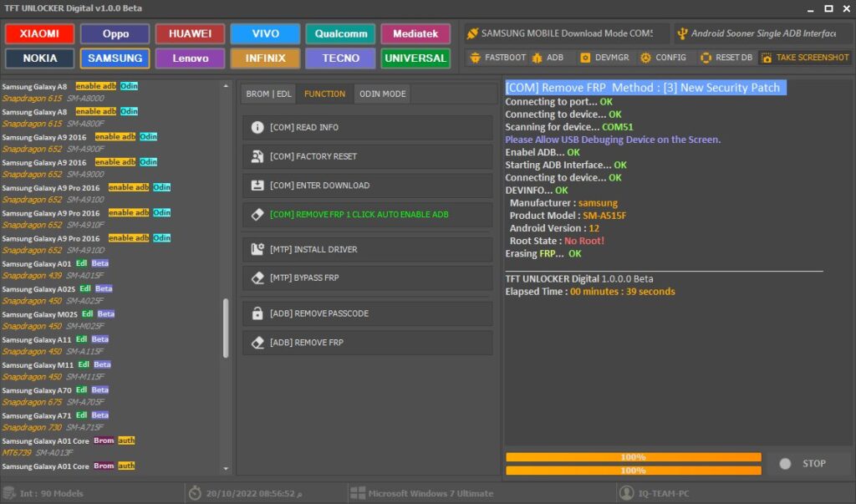Select the XIAOMI brand button
This screenshot has height=504, width=856.
point(39,33)
